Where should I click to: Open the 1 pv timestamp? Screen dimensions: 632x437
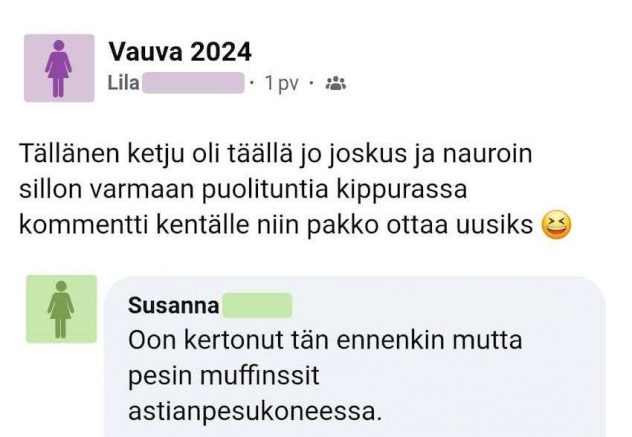coord(282,83)
